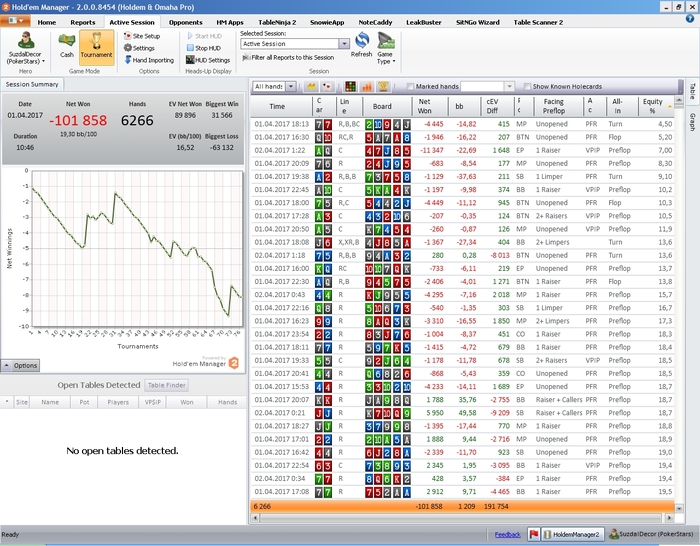Open the HM Apps tab

point(230,22)
